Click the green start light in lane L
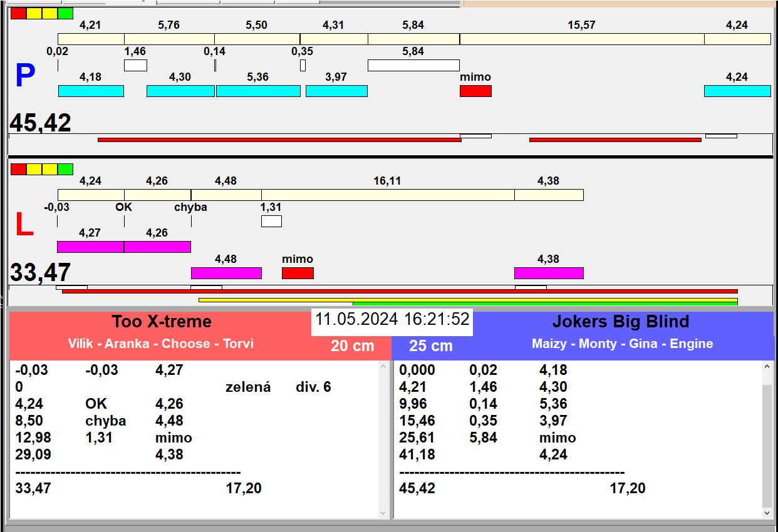Screen dimensions: 778x532 pyautogui.click(x=65, y=169)
